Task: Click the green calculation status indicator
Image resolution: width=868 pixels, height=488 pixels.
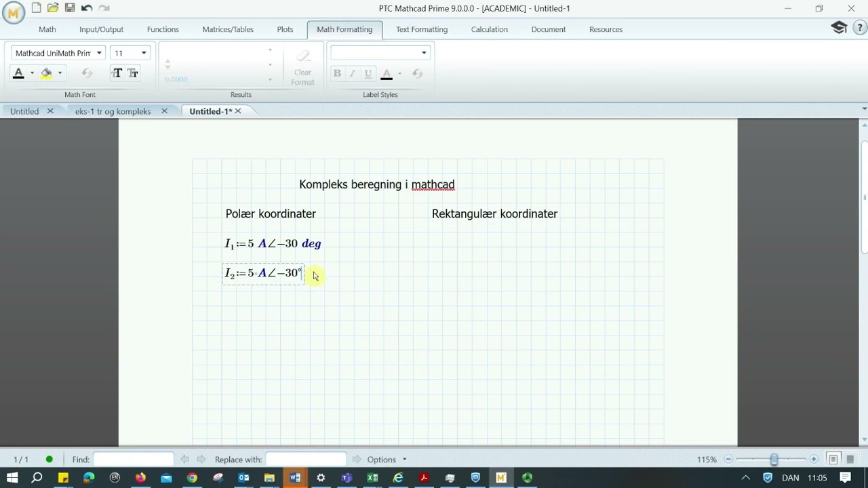Action: tap(49, 460)
